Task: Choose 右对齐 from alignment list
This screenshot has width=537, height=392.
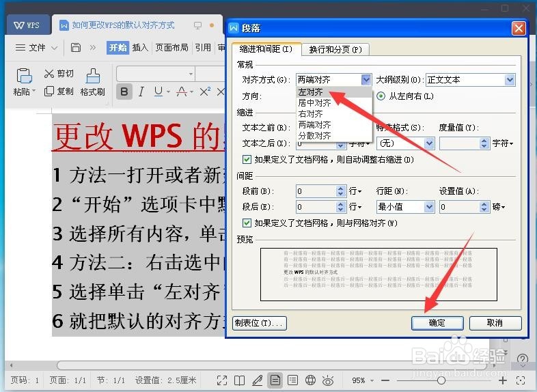Action: click(x=334, y=114)
